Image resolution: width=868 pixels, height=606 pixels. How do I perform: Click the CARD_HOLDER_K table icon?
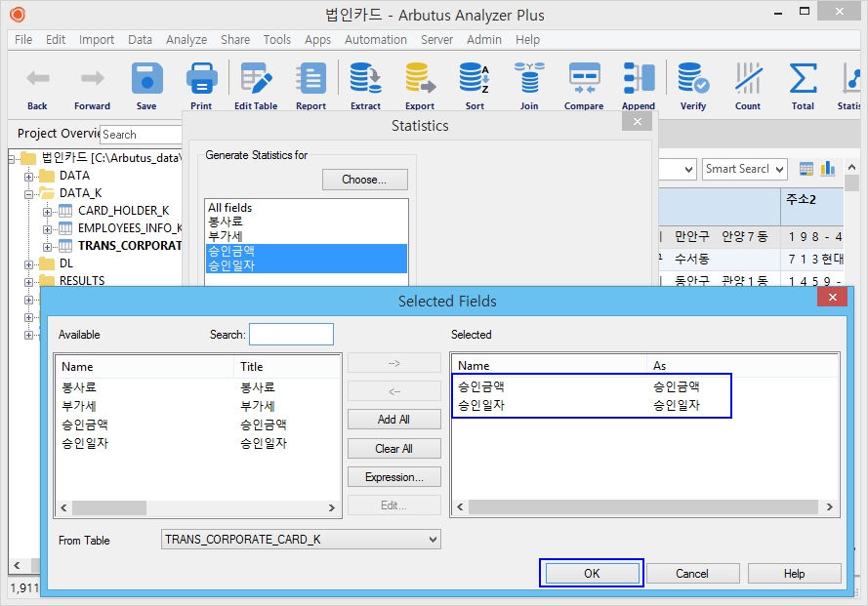click(65, 211)
